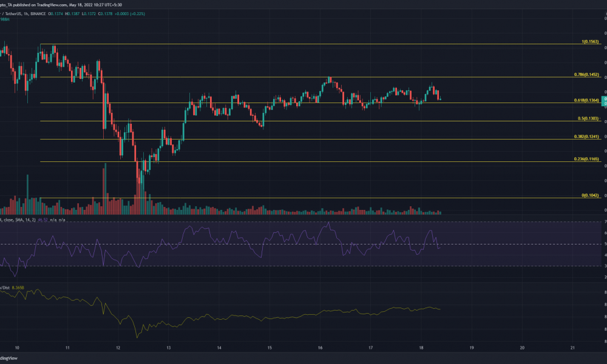Screen dimensions: 607x364
Task: Click the RSI value 46.52 in legend
Action: coord(42,220)
